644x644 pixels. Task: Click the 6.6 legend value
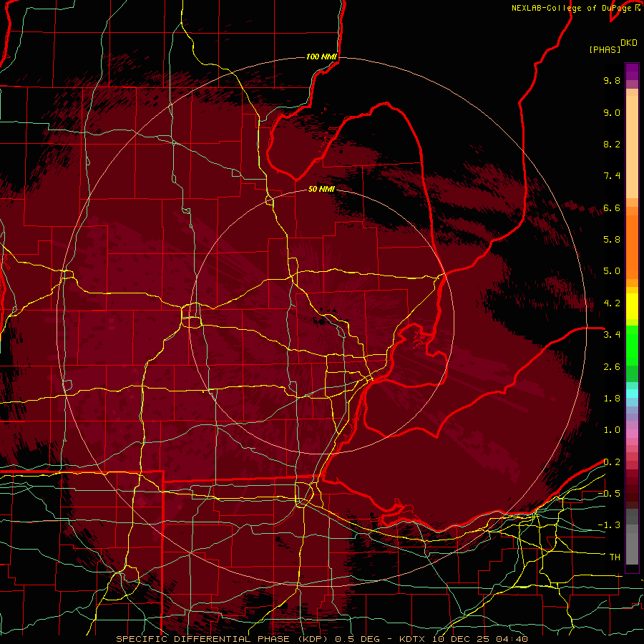612,208
